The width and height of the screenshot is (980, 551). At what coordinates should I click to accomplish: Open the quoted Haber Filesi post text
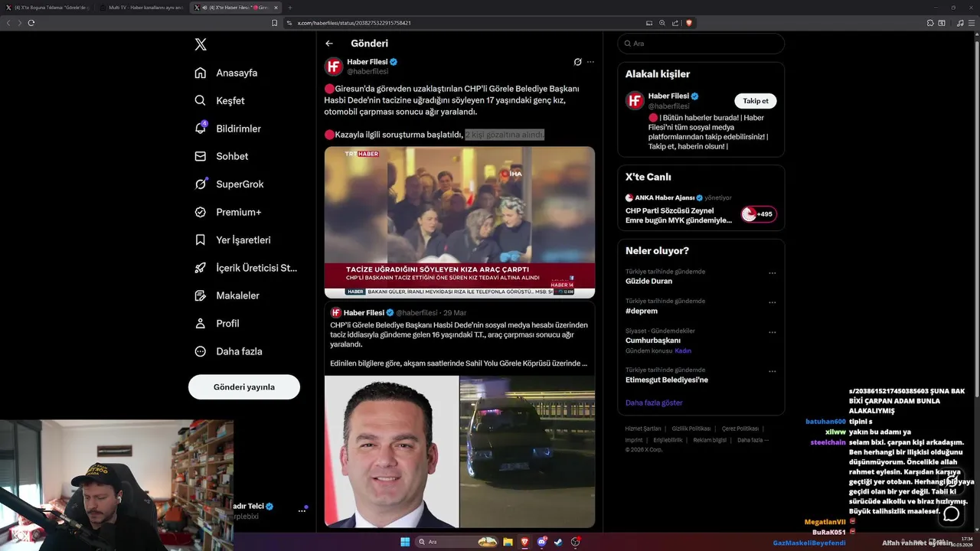coord(459,344)
